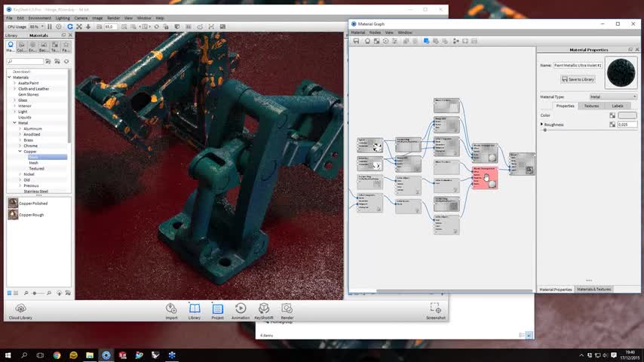
Task: Click the library thumbnail size slider
Action: click(x=35, y=293)
